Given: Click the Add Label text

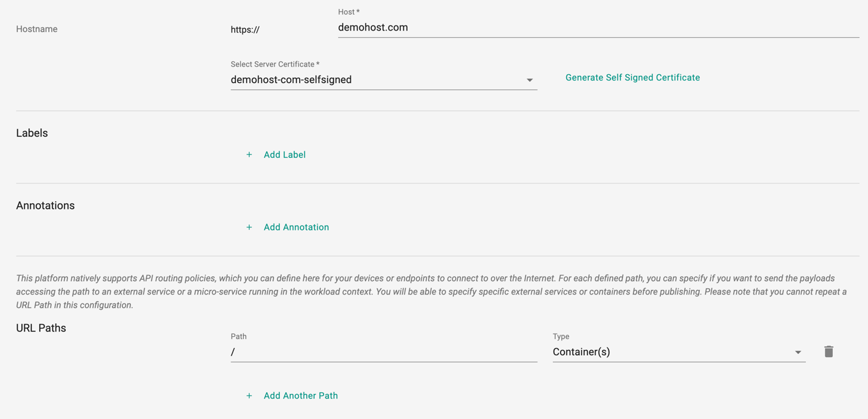Looking at the screenshot, I should tap(284, 155).
